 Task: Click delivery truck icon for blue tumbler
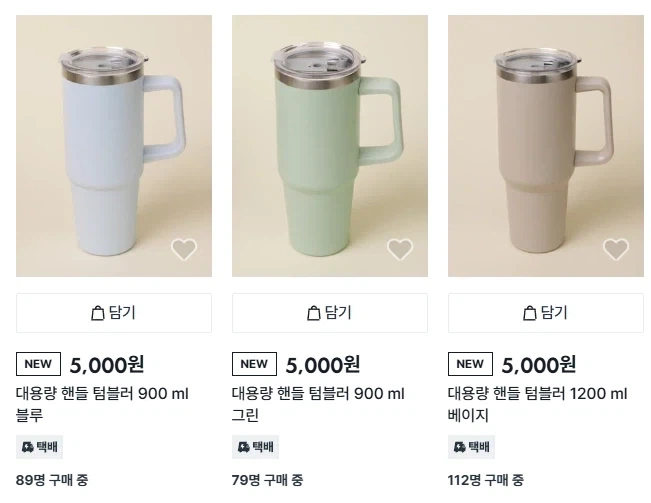(27, 447)
